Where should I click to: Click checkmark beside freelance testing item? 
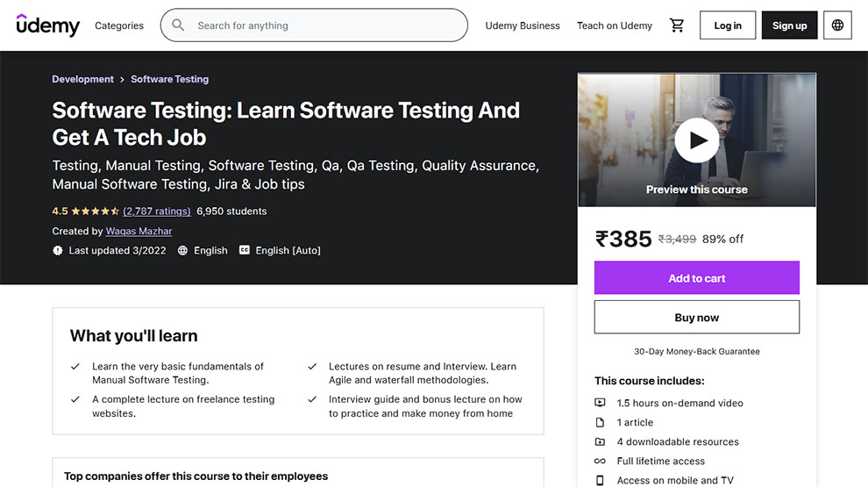75,399
